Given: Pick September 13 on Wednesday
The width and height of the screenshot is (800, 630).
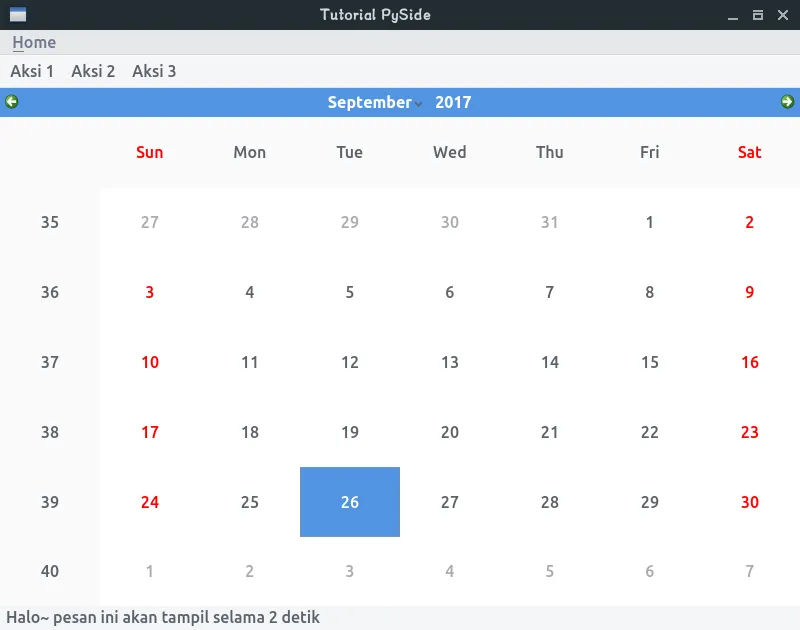Looking at the screenshot, I should pos(449,362).
